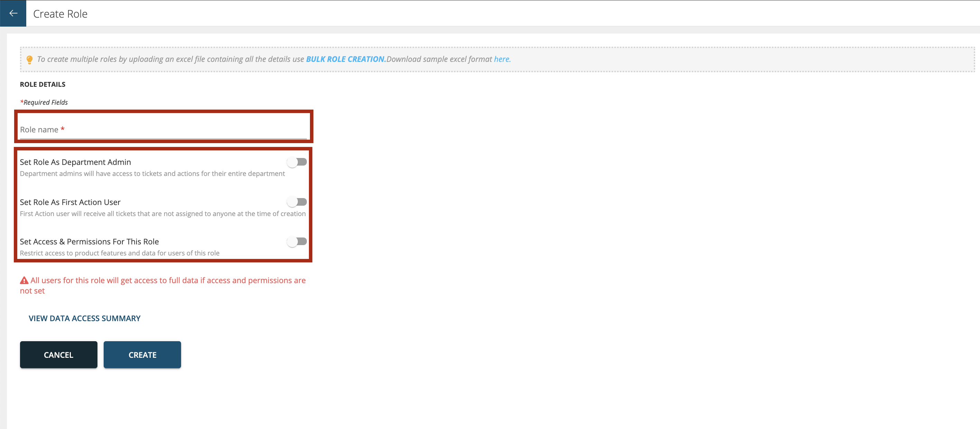Click 'To create multiple roles' tip text

pos(170,59)
